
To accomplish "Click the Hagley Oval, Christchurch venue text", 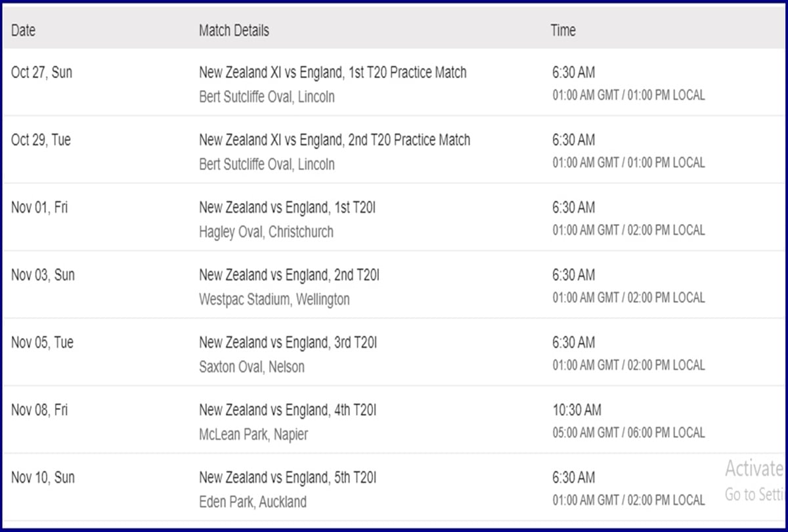I will coord(266,232).
